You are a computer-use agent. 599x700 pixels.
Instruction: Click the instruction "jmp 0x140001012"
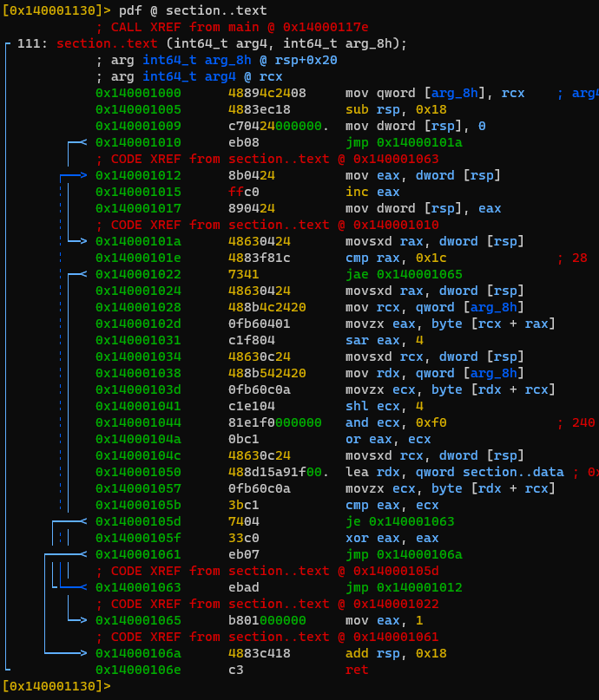point(404,587)
